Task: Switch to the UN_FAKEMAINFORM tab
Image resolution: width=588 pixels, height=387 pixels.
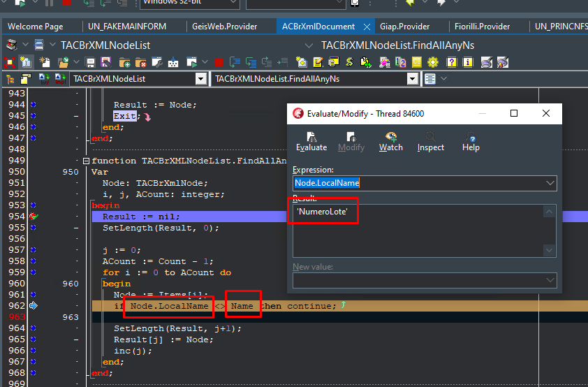Action: tap(127, 27)
